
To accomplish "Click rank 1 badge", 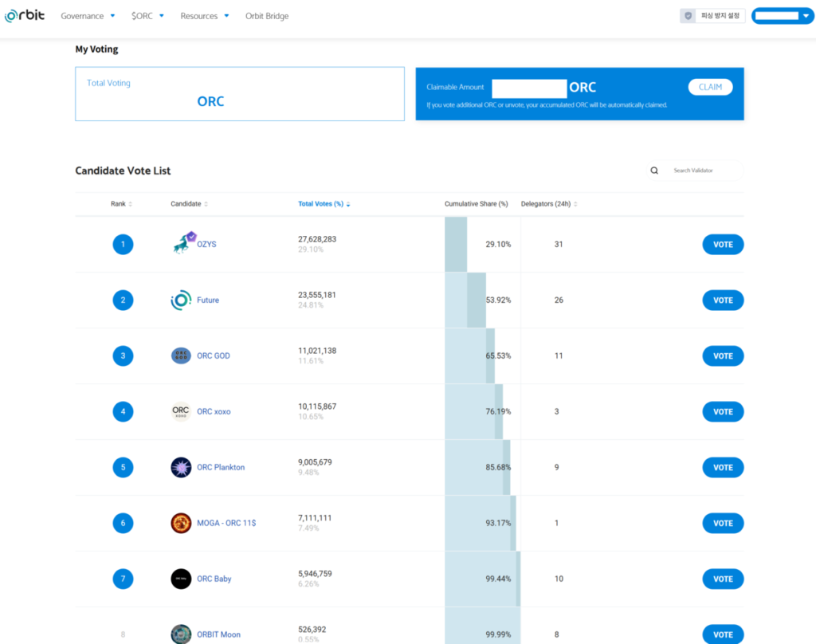I will (123, 244).
